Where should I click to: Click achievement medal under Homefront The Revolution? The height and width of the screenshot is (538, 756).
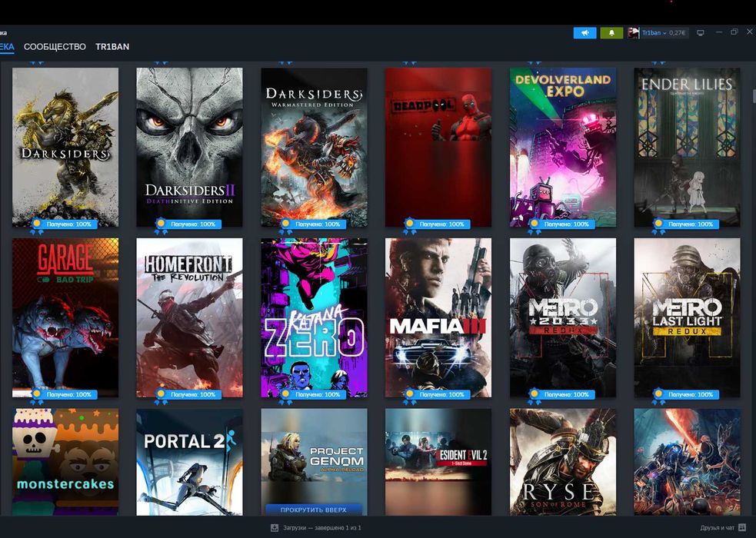point(161,396)
